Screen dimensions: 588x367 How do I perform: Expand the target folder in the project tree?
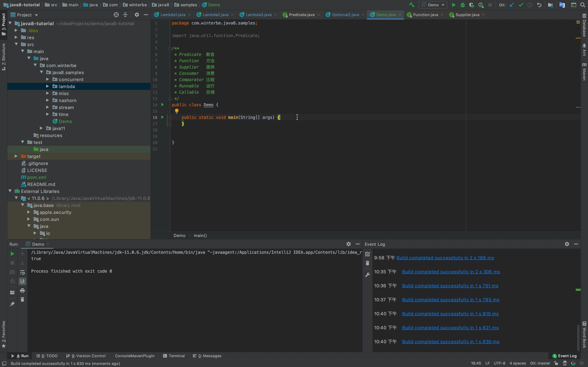[x=16, y=156]
